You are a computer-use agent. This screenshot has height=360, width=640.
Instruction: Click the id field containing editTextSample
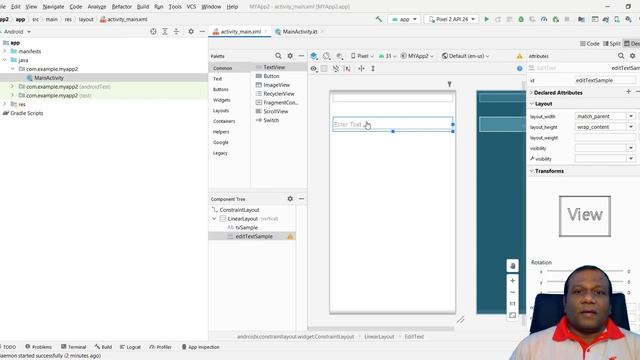[x=605, y=80]
